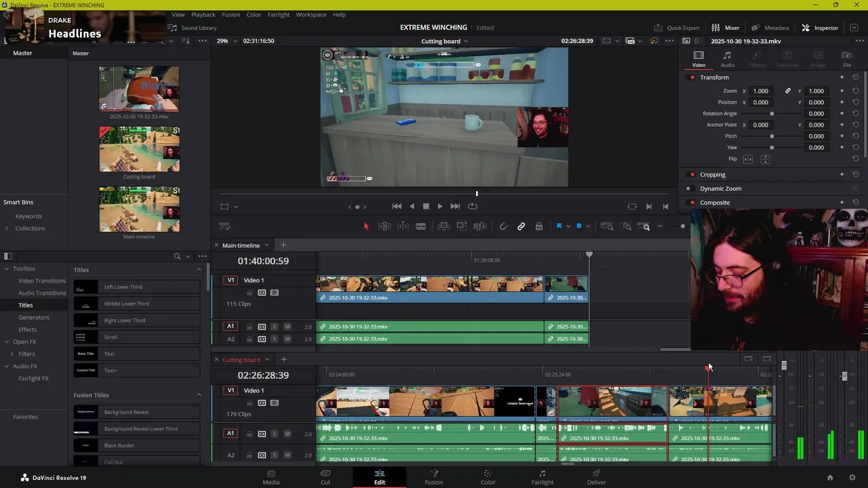Switch to the Color page
Image resolution: width=868 pixels, height=488 pixels.
tap(488, 477)
